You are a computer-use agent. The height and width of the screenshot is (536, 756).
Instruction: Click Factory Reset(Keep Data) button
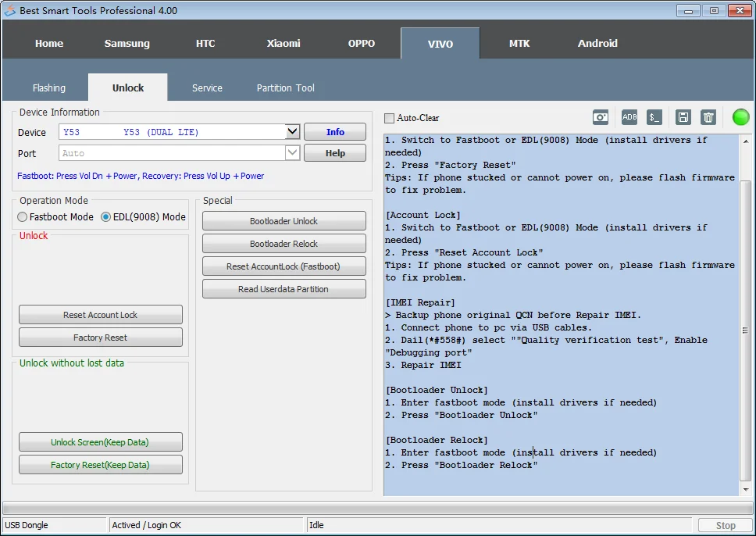click(100, 465)
